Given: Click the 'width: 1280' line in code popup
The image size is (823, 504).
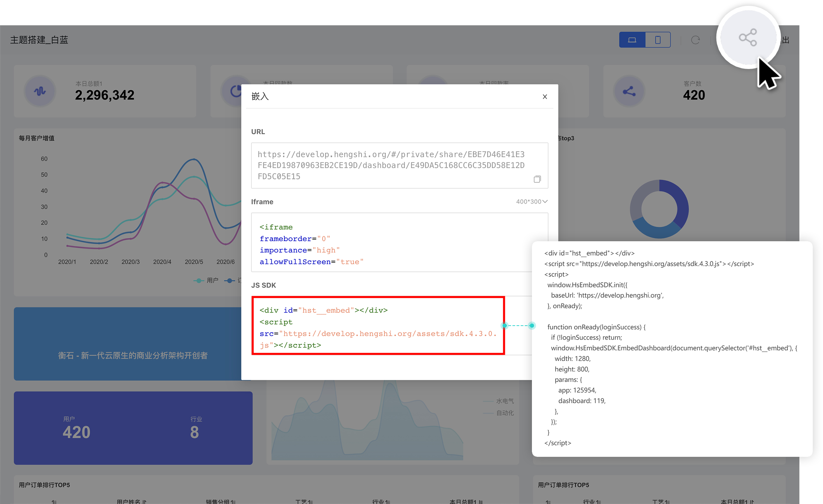Looking at the screenshot, I should coord(572,359).
